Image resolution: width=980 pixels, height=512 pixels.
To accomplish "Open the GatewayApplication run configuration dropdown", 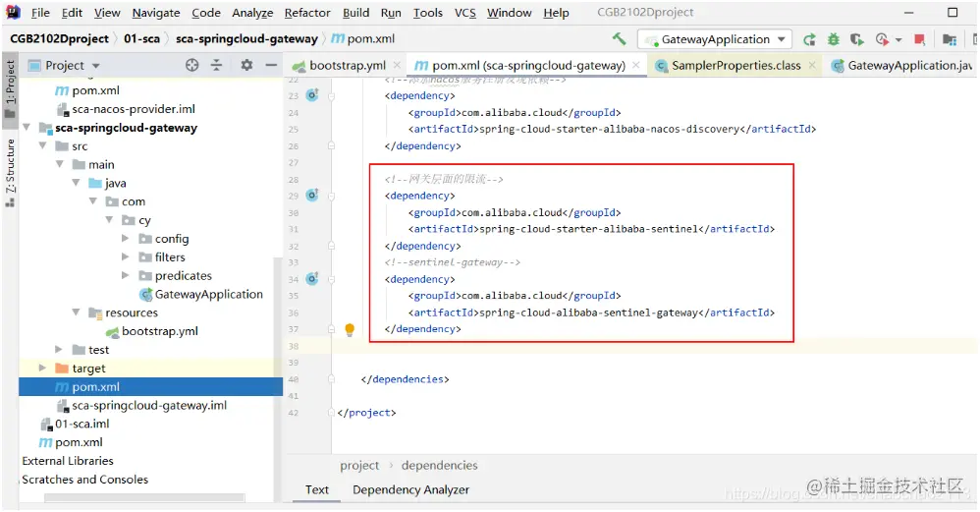I will 715,39.
